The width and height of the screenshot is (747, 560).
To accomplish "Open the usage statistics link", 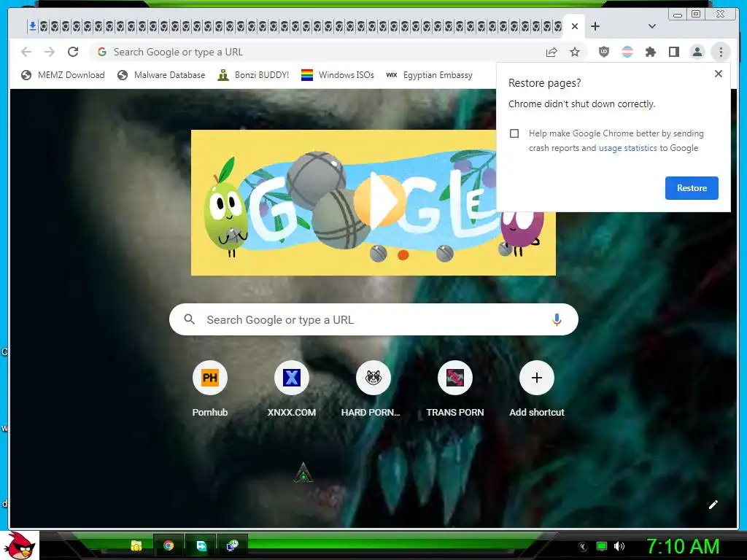I will tap(627, 148).
